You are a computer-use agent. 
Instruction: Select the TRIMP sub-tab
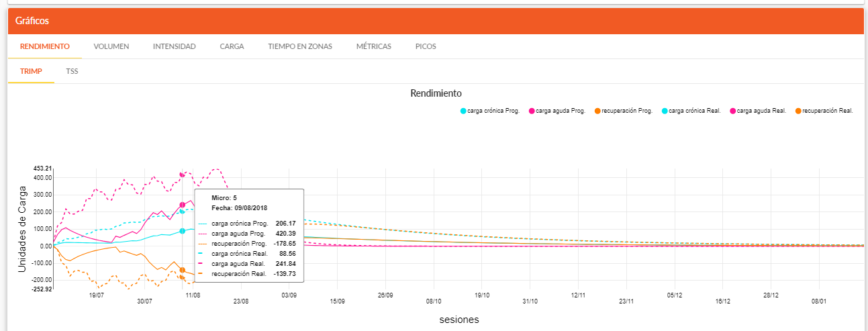(x=31, y=70)
